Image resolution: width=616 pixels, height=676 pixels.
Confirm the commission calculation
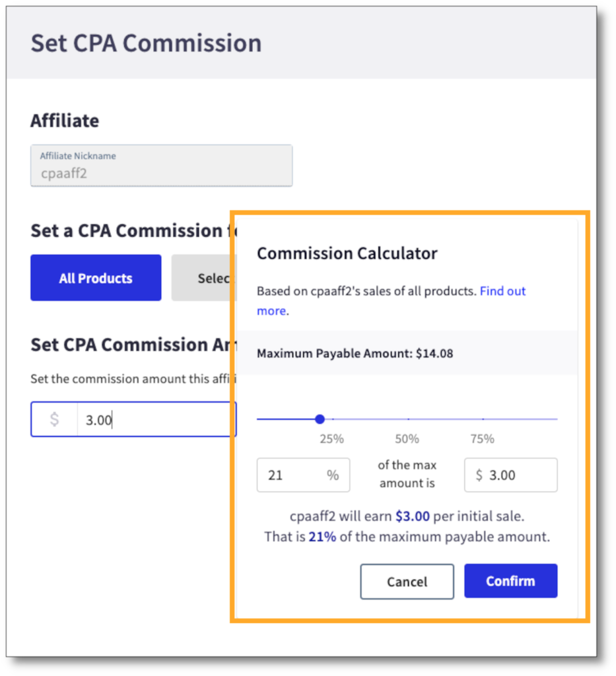(510, 581)
